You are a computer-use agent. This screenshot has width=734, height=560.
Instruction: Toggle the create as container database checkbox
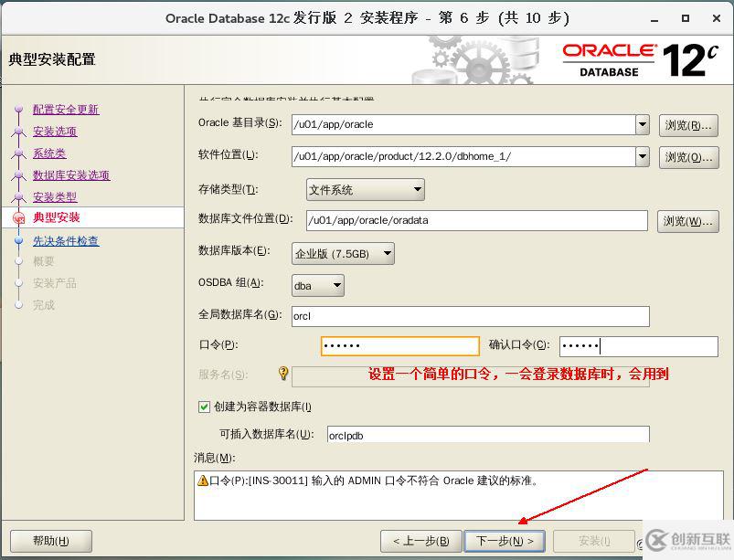(204, 407)
